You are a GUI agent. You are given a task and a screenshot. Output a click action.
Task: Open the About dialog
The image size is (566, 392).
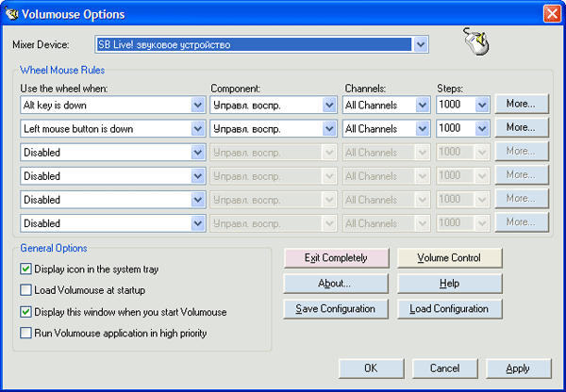pyautogui.click(x=335, y=283)
